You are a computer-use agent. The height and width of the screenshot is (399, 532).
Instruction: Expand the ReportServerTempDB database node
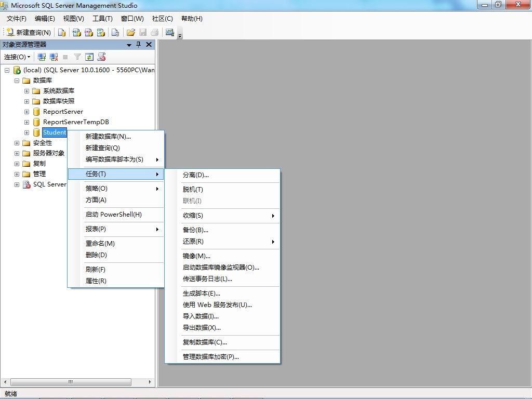pos(26,122)
